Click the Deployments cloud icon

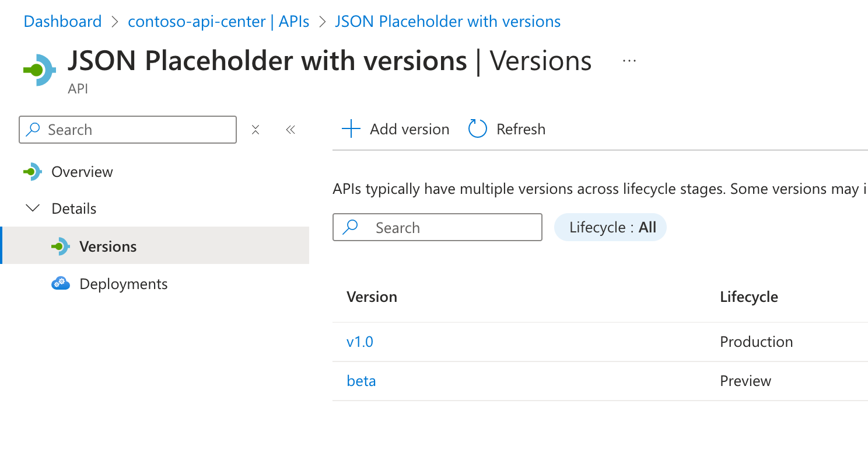61,284
